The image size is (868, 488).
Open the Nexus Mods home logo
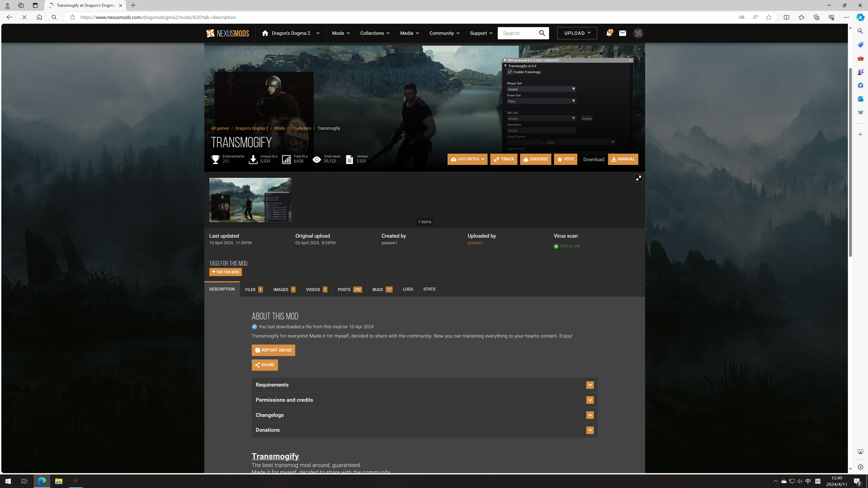click(227, 33)
